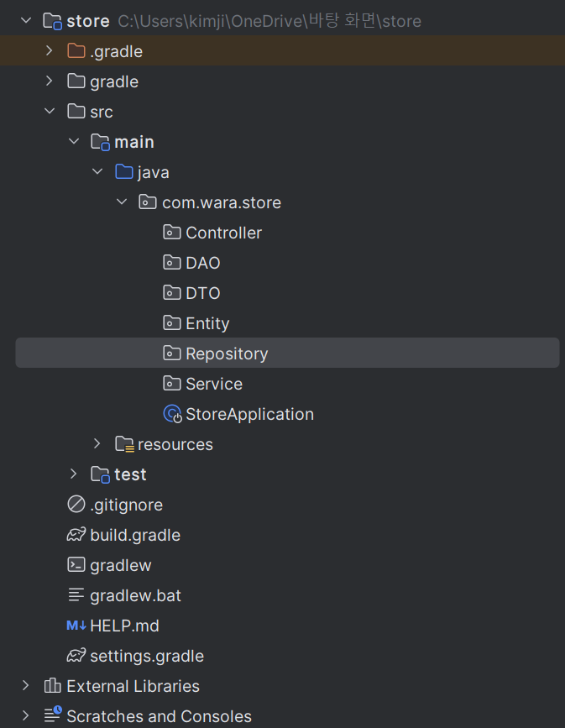
Task: Click the Scratches and Consoles icon
Action: click(52, 716)
